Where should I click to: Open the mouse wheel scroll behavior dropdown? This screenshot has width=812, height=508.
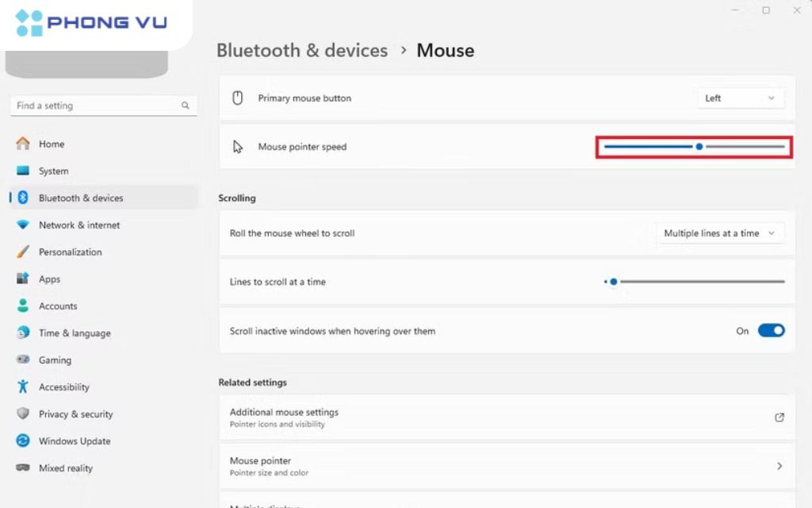click(718, 233)
